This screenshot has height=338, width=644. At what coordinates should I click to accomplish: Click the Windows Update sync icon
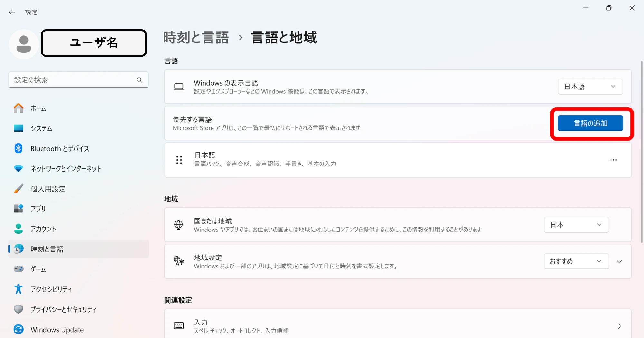click(18, 329)
